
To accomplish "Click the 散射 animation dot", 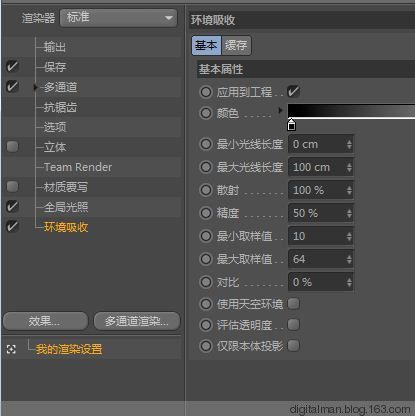I will [206, 190].
